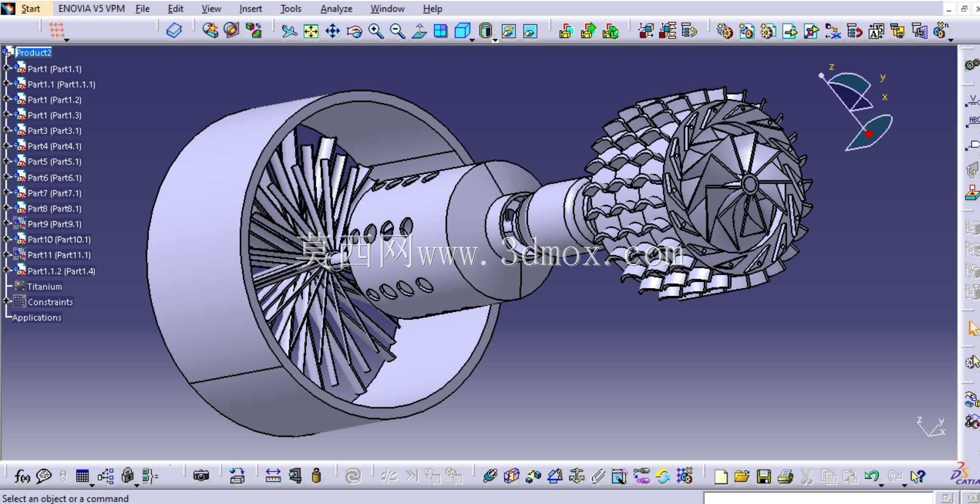The width and height of the screenshot is (980, 504).
Task: Click the orange Select arrow tool
Action: (x=973, y=328)
